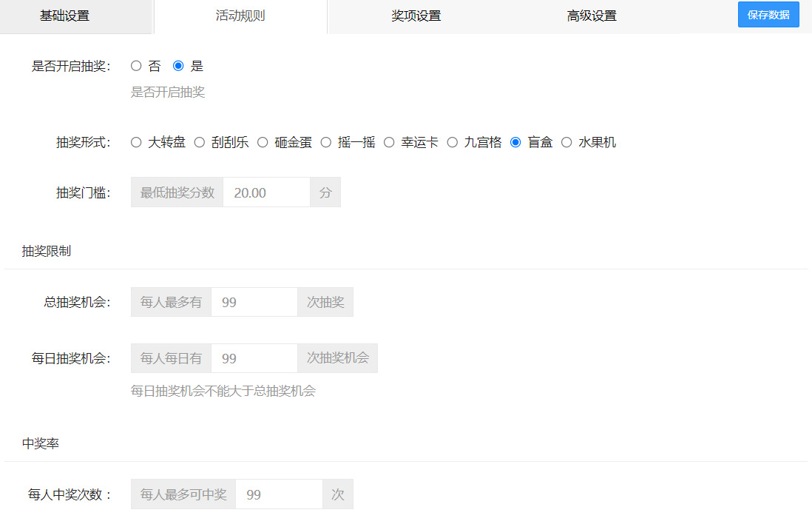Go to the 奖项设置 tab
This screenshot has height=524, width=812.
[x=416, y=14]
